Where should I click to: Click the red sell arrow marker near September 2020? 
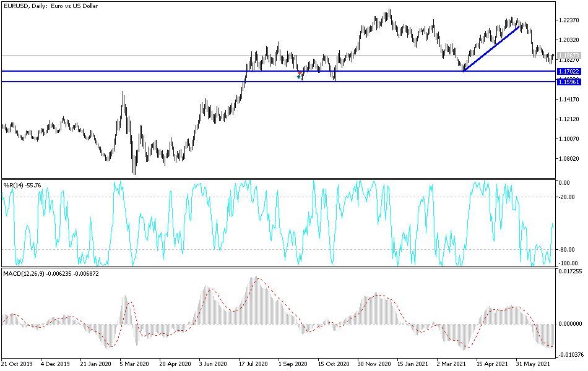tap(300, 73)
